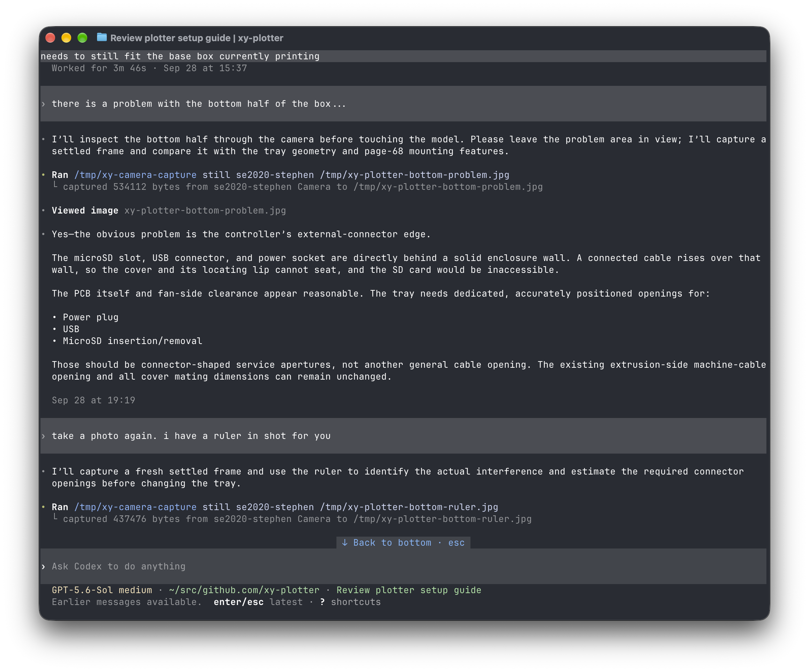Click the 'Sep 28 at 19:19' timestamp
The width and height of the screenshot is (809, 672).
point(94,401)
